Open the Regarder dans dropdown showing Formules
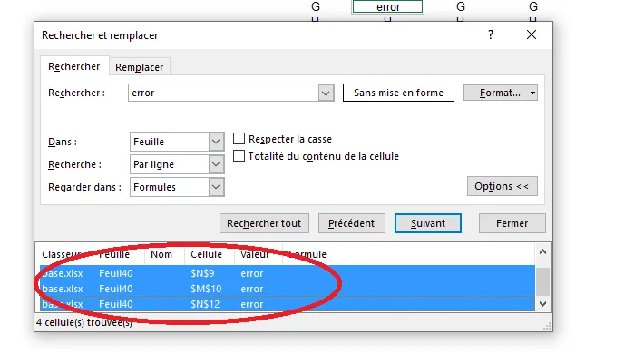Image resolution: width=644 pixels, height=364 pixels. point(177,187)
